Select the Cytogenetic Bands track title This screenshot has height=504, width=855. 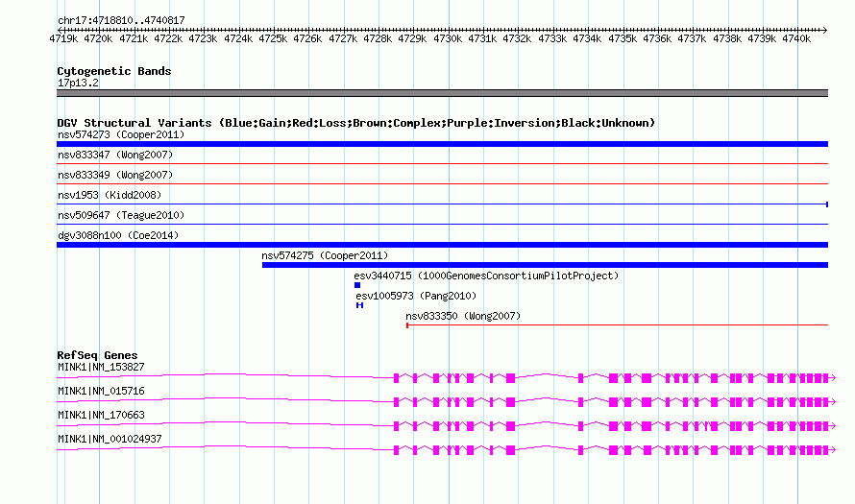pos(114,71)
